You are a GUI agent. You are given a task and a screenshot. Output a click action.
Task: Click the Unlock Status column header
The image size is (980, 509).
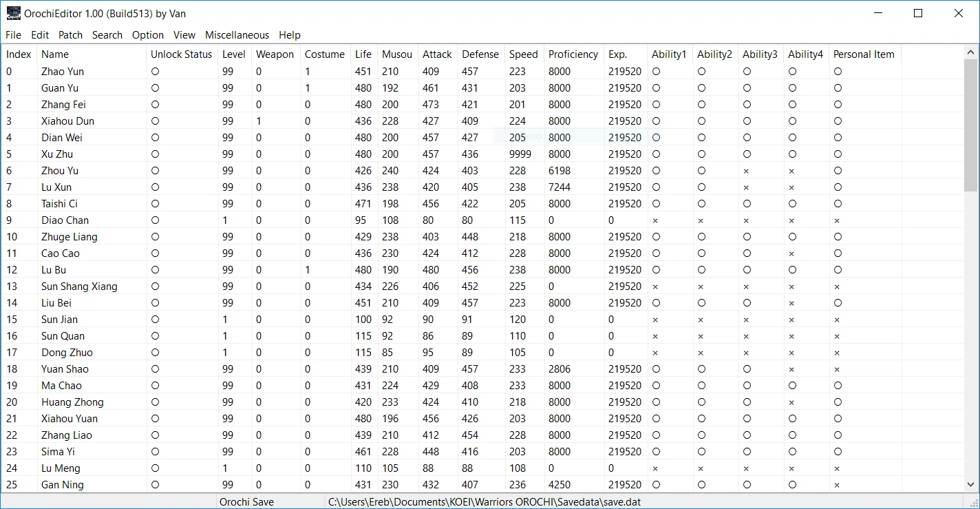tap(182, 54)
